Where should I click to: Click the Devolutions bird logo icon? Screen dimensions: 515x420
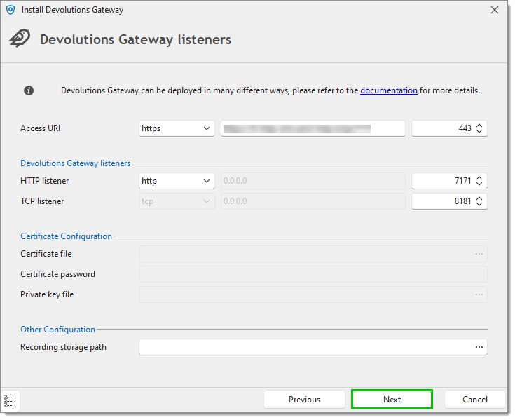click(x=20, y=39)
